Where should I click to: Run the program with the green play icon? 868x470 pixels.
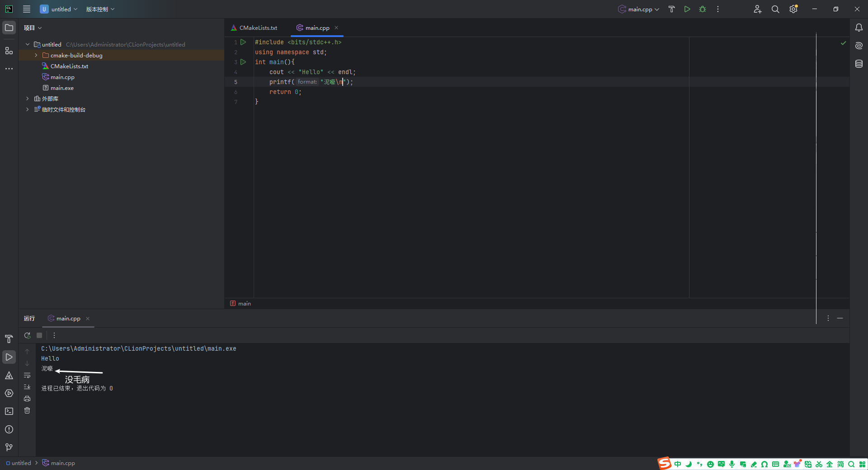click(x=687, y=9)
